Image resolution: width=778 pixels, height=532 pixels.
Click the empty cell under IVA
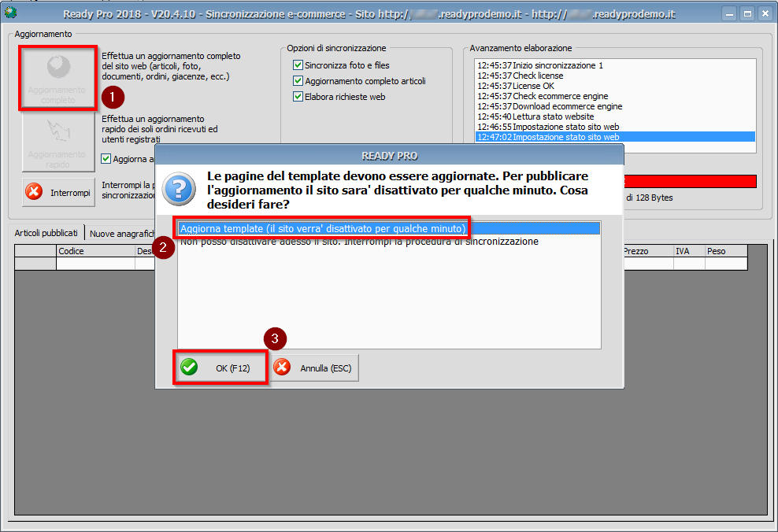(689, 264)
